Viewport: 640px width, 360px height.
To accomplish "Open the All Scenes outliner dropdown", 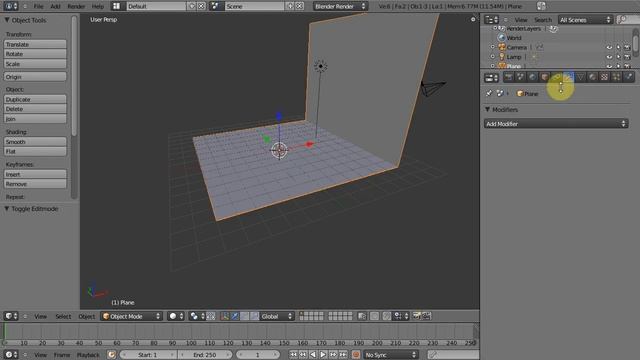I will tap(585, 20).
